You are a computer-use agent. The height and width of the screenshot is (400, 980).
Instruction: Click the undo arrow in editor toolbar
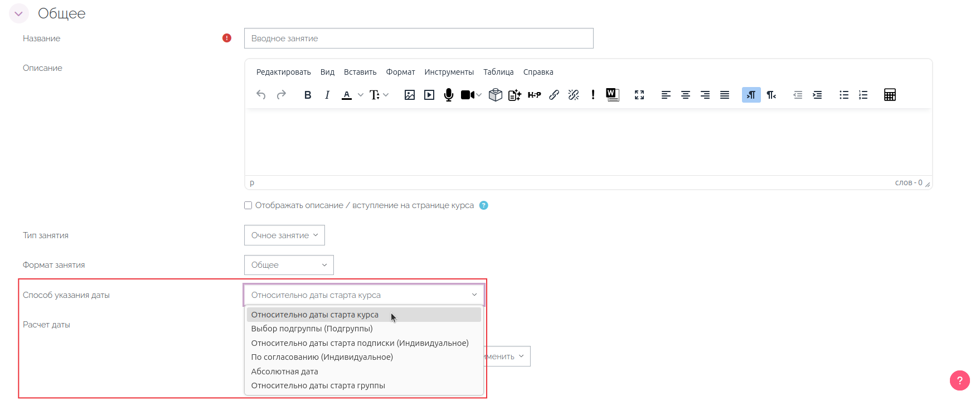(x=261, y=95)
